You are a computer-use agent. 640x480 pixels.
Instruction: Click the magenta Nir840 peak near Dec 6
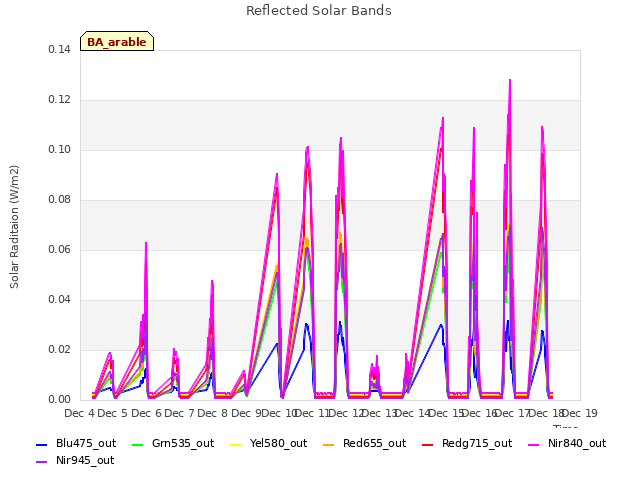click(x=146, y=244)
